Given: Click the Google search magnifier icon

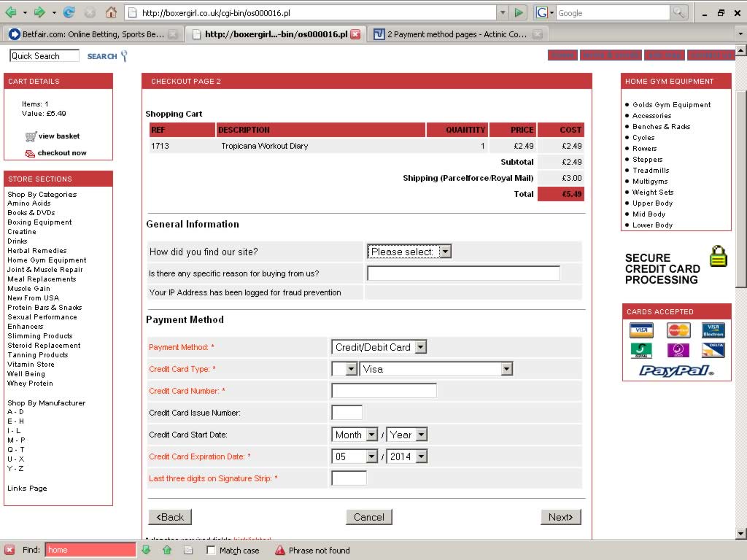Looking at the screenshot, I should tap(678, 12).
